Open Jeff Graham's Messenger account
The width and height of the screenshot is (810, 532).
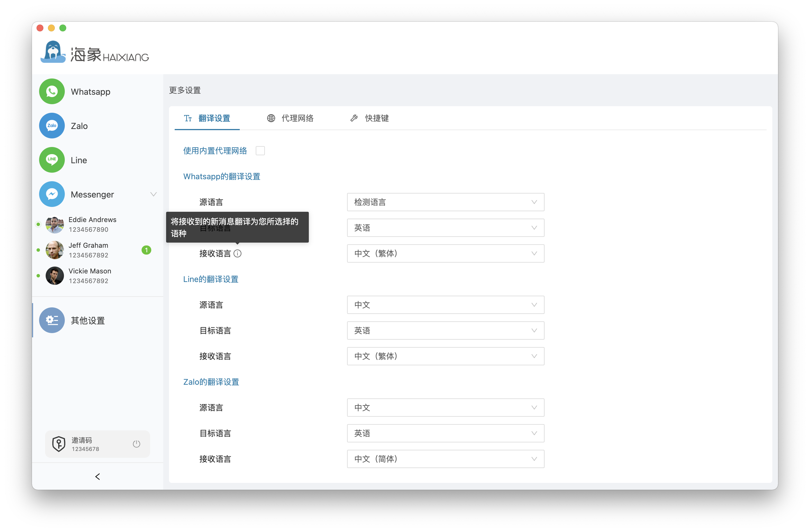point(88,250)
